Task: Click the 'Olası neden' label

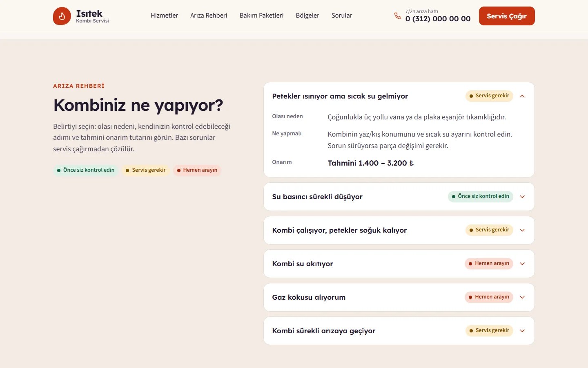Action: click(x=287, y=117)
